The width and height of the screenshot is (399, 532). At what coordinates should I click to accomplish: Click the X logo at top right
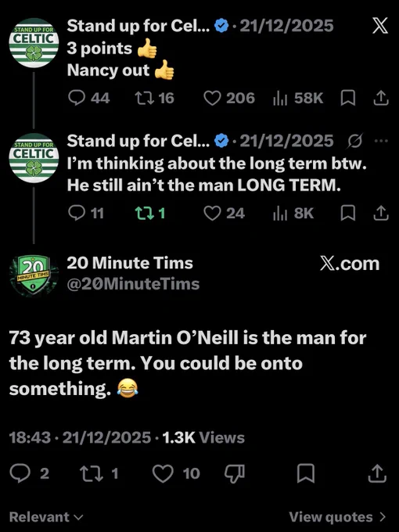[x=380, y=26]
